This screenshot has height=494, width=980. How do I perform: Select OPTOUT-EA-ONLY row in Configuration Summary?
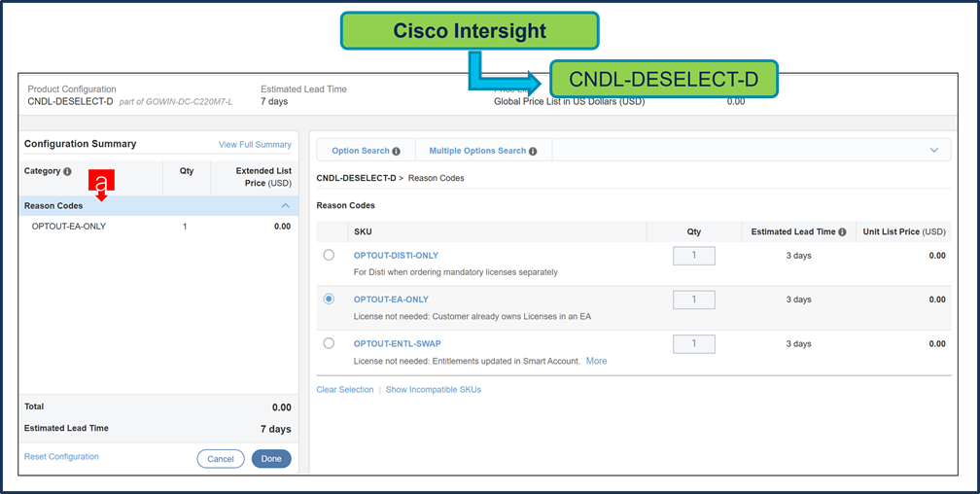159,227
